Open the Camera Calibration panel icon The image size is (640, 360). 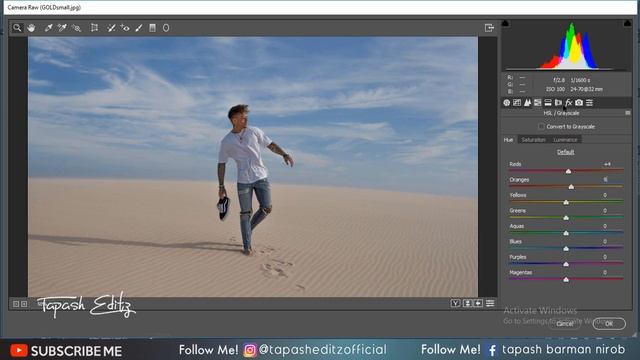pos(579,102)
